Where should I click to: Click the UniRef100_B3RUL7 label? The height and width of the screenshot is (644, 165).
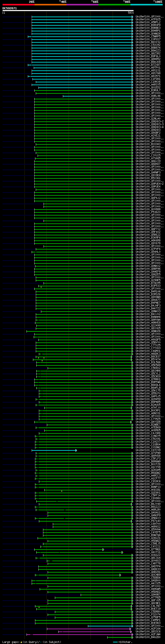tap(148, 90)
